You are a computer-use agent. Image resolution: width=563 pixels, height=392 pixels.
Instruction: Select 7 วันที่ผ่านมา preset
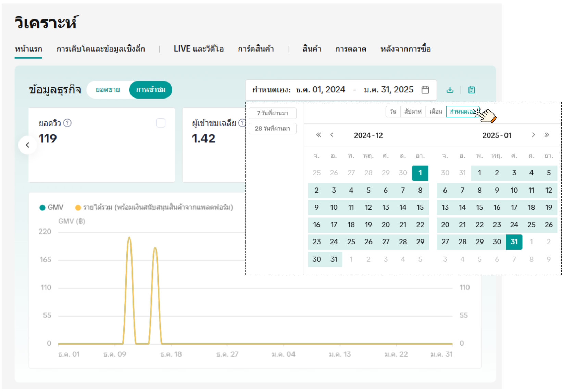point(273,113)
